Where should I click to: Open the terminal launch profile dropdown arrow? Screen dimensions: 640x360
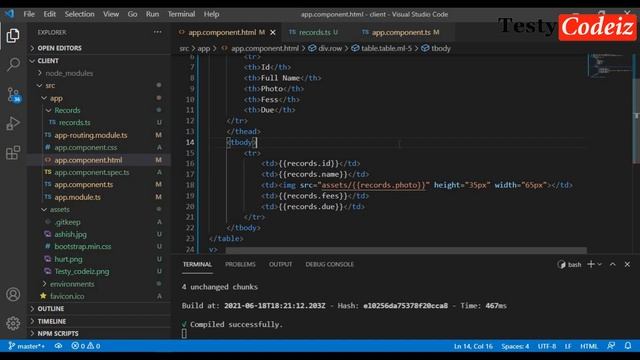point(600,264)
